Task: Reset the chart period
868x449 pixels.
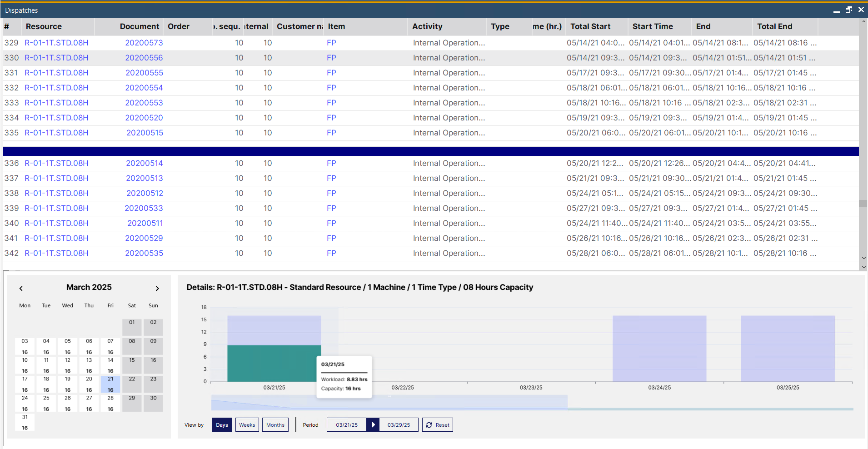Action: coord(438,425)
